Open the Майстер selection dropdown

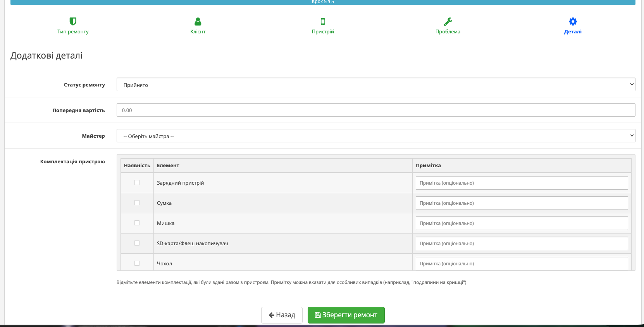point(376,136)
